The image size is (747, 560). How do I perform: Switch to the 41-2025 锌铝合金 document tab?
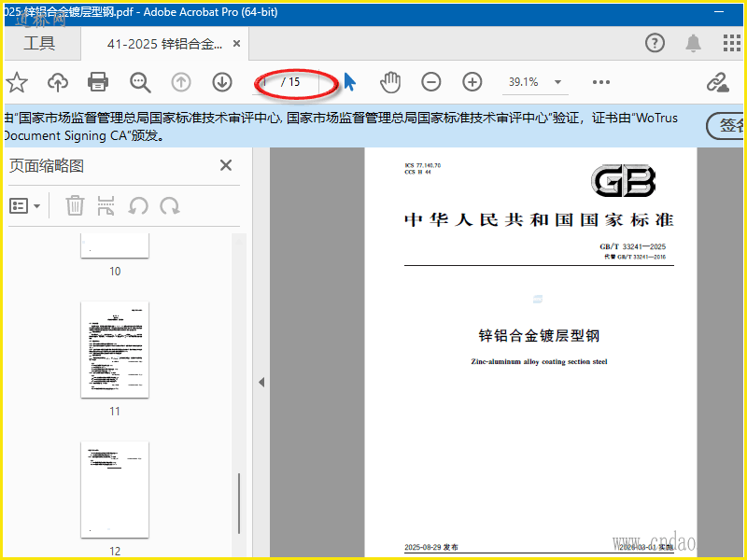[164, 44]
